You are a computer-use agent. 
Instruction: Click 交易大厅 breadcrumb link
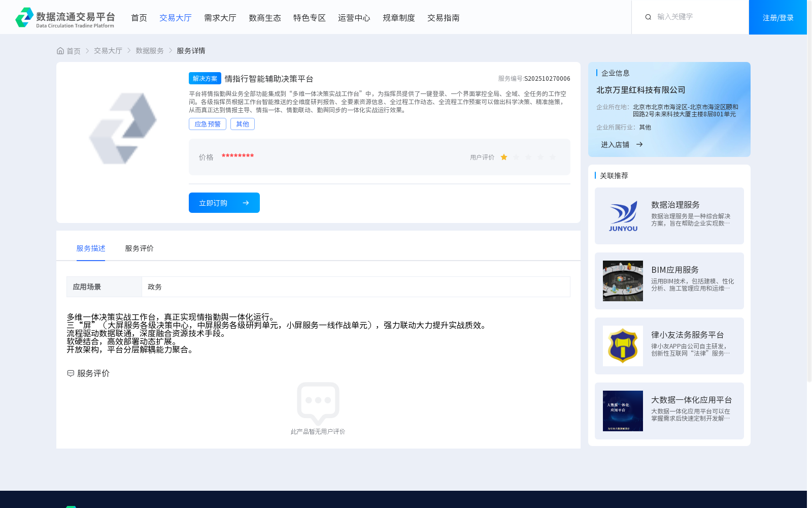pos(108,51)
